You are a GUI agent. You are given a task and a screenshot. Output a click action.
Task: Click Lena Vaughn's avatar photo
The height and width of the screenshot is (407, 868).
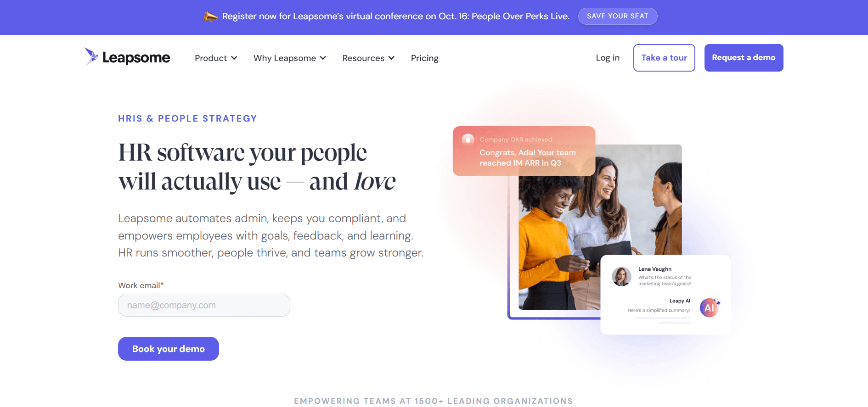(x=621, y=277)
